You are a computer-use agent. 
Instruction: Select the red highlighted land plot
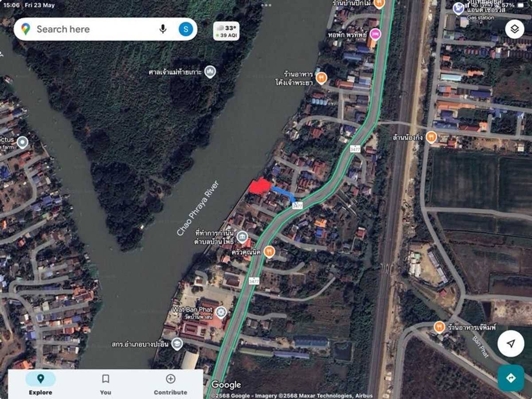tap(260, 186)
